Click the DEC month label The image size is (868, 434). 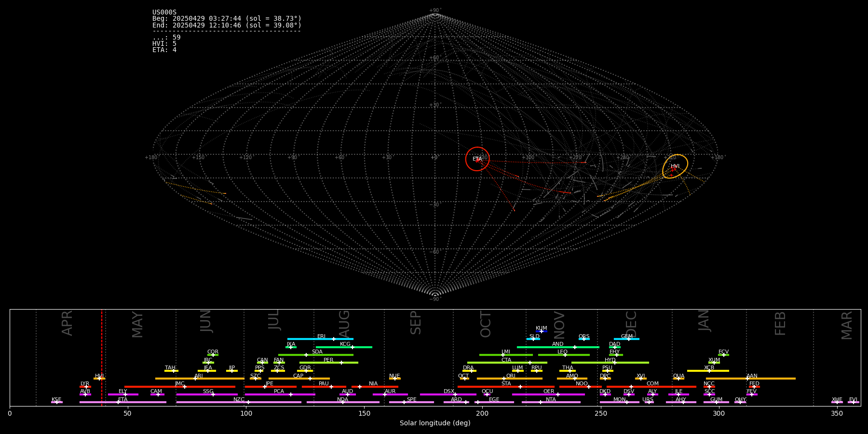[631, 324]
